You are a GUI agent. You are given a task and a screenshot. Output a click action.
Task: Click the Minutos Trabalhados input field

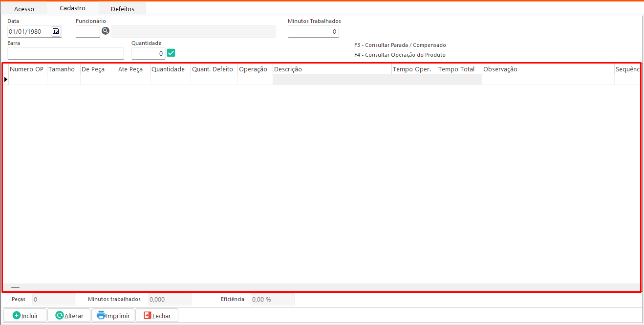313,32
